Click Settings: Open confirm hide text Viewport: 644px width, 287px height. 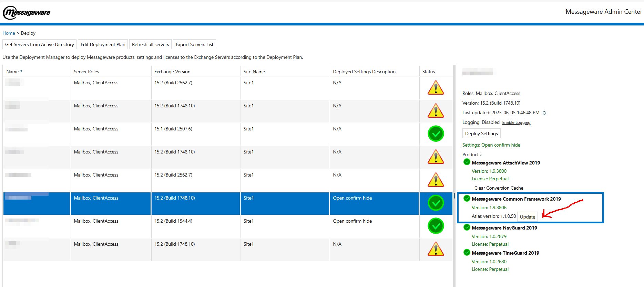[x=491, y=145]
